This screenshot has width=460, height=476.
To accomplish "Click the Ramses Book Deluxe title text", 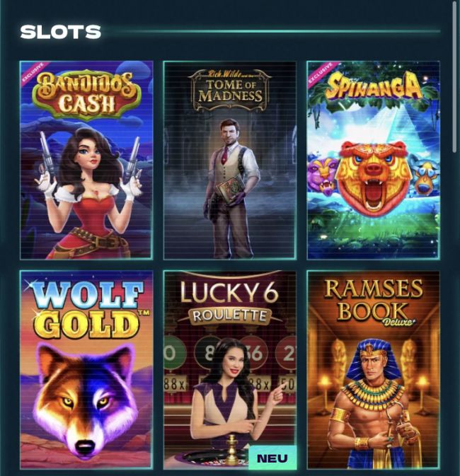I will coord(373,301).
